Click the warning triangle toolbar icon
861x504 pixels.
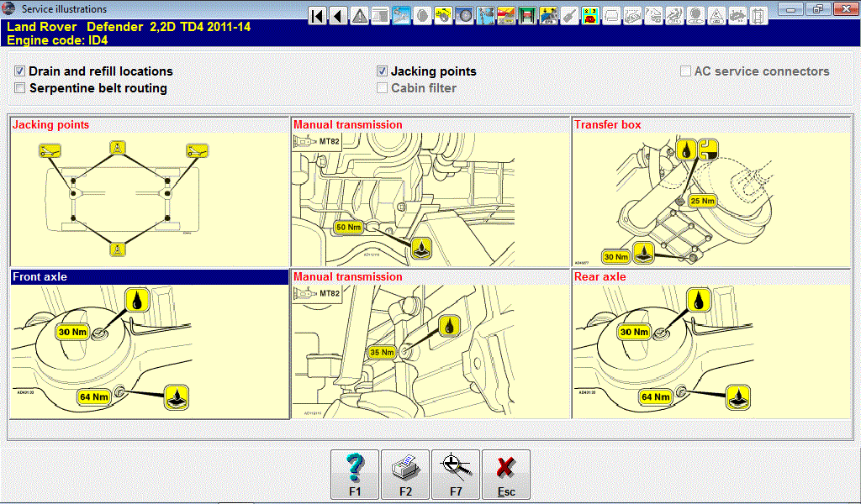359,15
